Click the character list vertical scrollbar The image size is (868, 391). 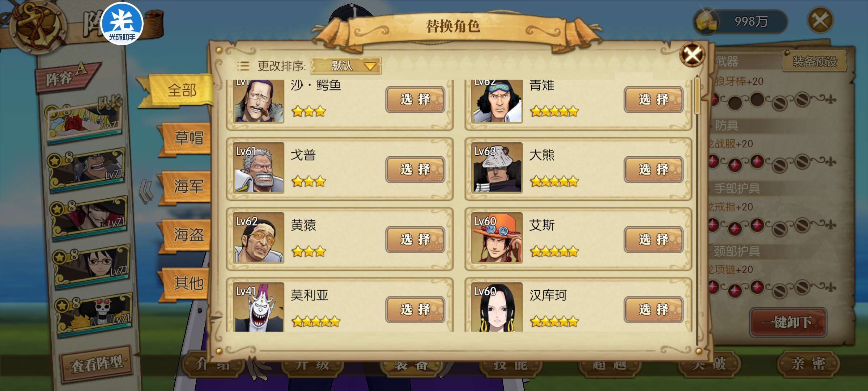697,210
